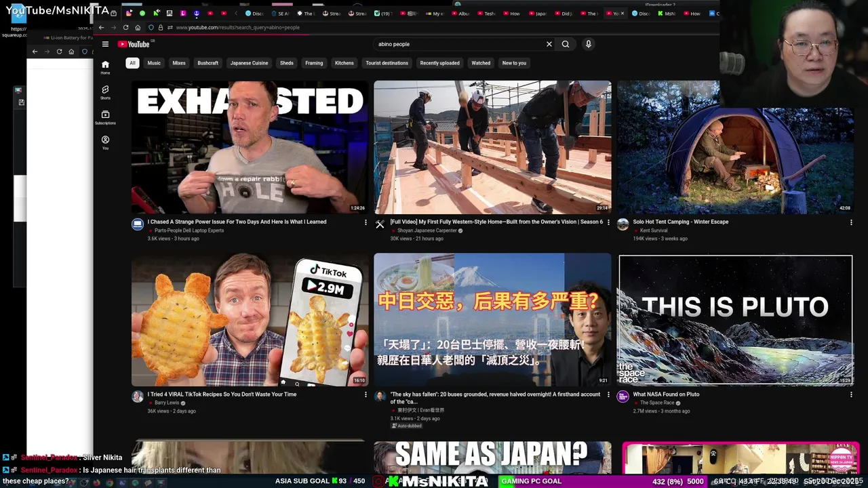Open the Chinese-titled buses video thumbnail
This screenshot has width=868, height=488.
(x=492, y=319)
